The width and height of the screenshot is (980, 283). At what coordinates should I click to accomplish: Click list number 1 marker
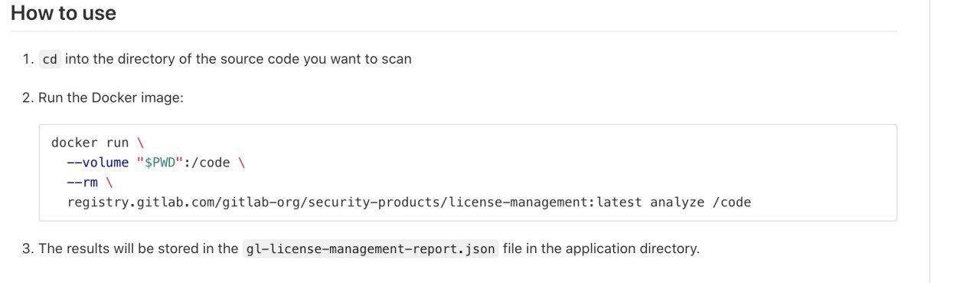[28, 59]
